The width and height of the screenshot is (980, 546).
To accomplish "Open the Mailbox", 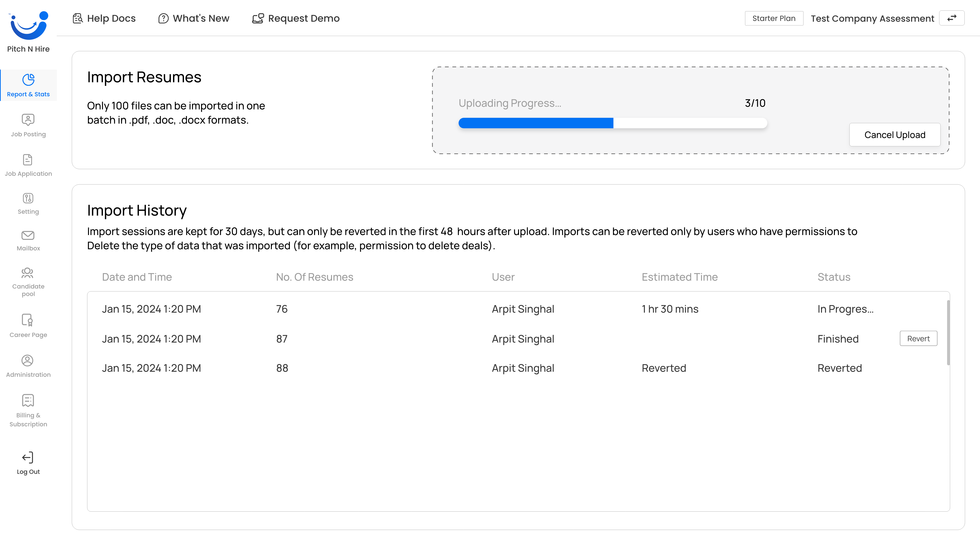I will 28,240.
